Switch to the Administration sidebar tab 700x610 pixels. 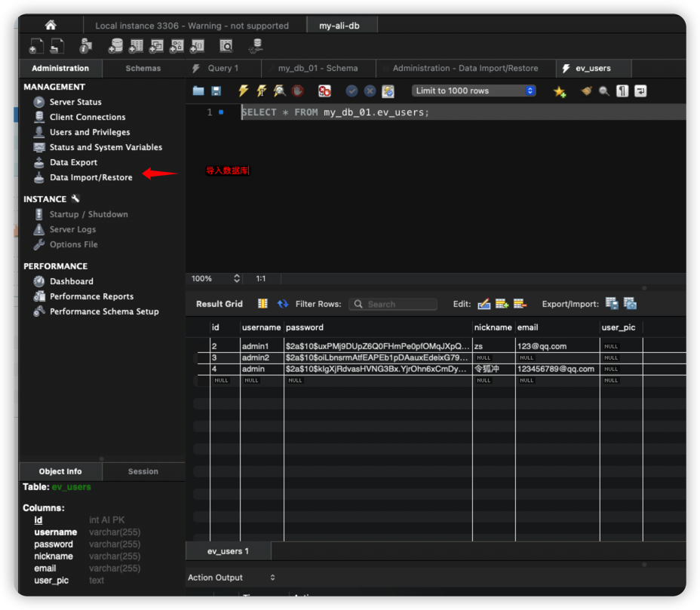[60, 69]
